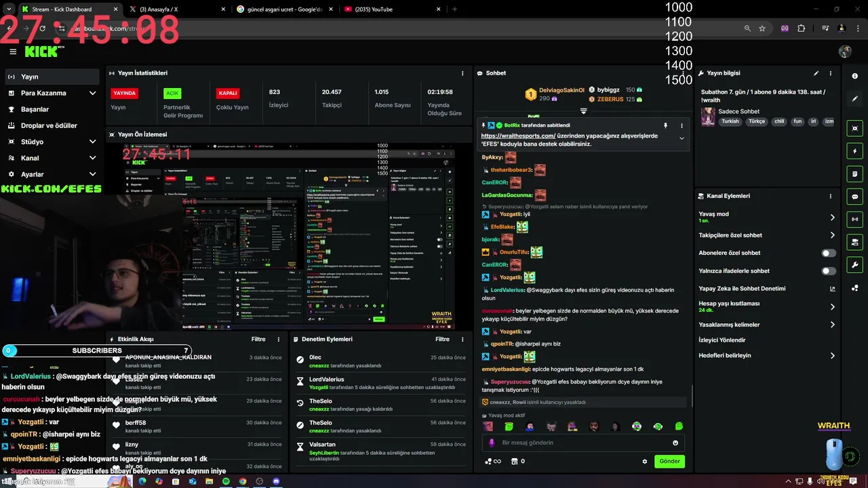Expand Para Kazanma menu
868x488 pixels.
click(92, 93)
